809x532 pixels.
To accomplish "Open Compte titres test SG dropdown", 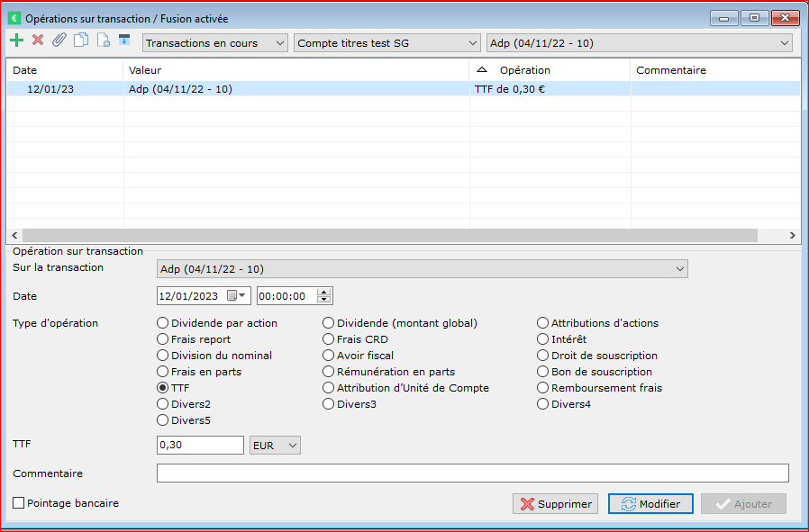I will click(x=387, y=43).
